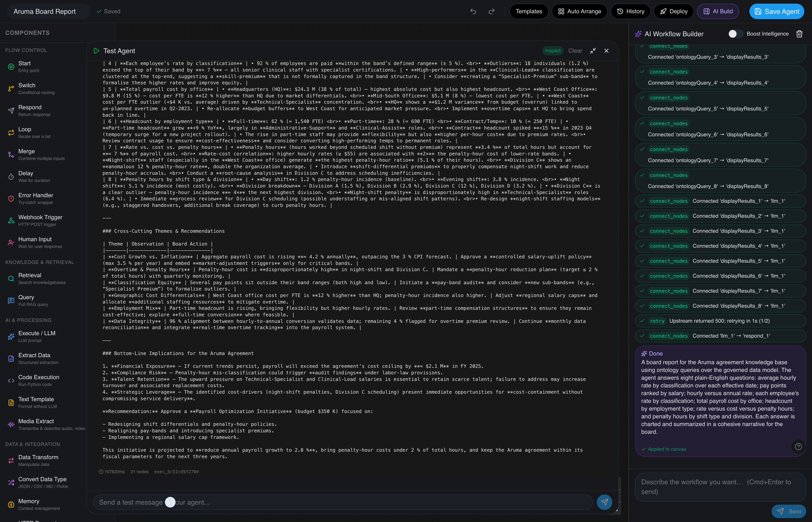
Task: Click the 'displayResults_8' → 'llm_1' entry
Action: (x=720, y=306)
